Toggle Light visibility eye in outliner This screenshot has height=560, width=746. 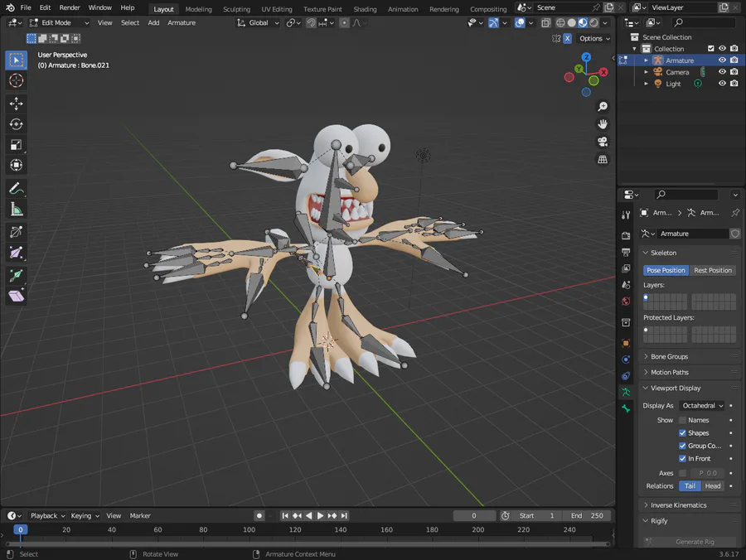[722, 83]
